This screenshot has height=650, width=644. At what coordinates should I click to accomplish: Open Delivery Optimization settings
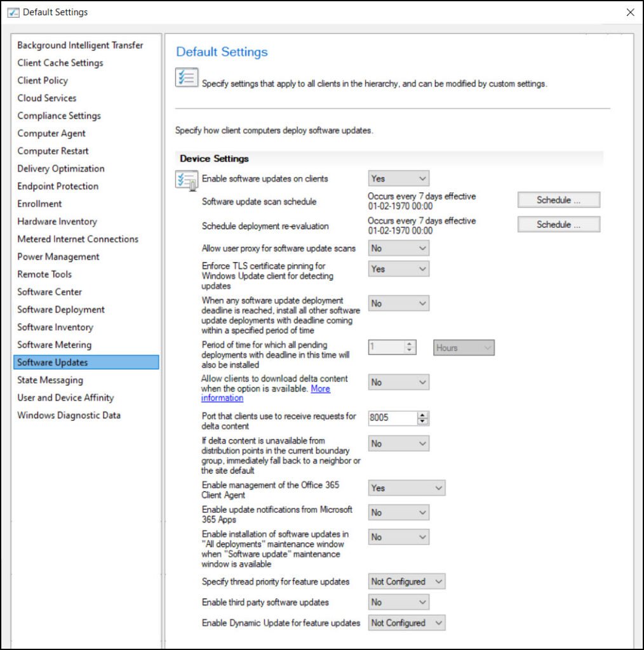point(61,169)
